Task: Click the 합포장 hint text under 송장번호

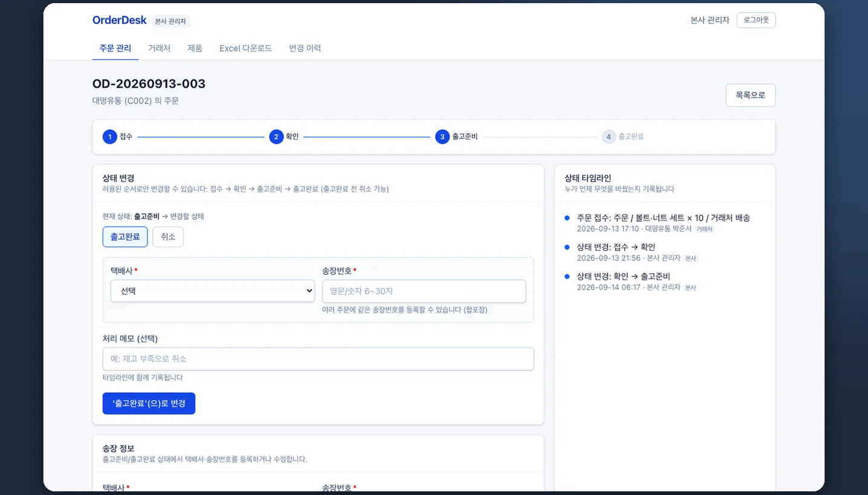Action: tap(404, 309)
